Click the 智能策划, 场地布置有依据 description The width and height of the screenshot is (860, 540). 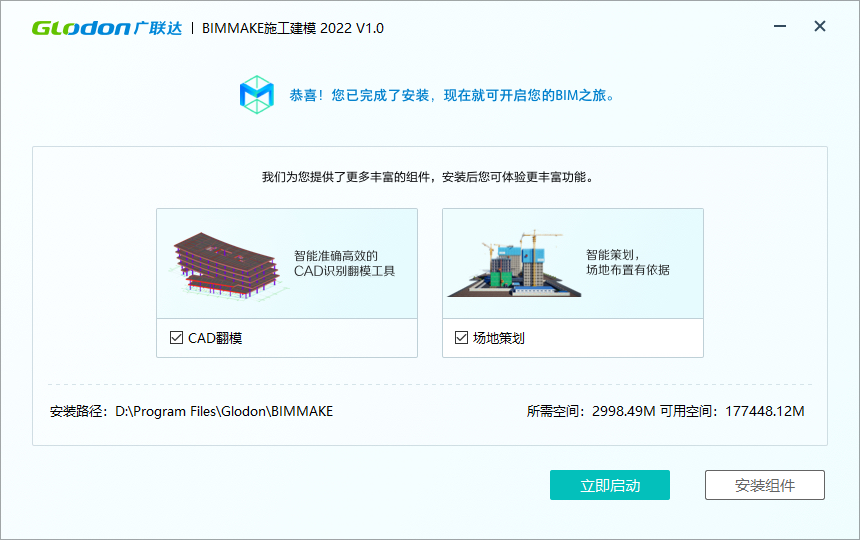click(x=628, y=262)
